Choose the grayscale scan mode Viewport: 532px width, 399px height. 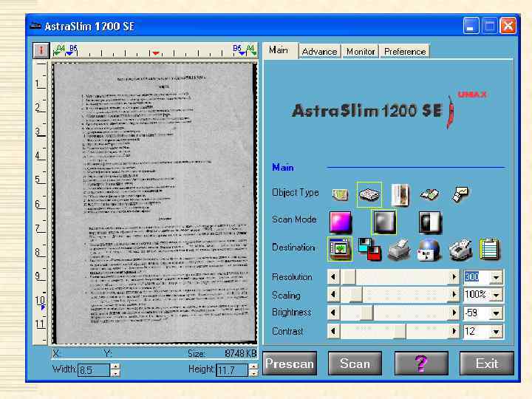384,222
